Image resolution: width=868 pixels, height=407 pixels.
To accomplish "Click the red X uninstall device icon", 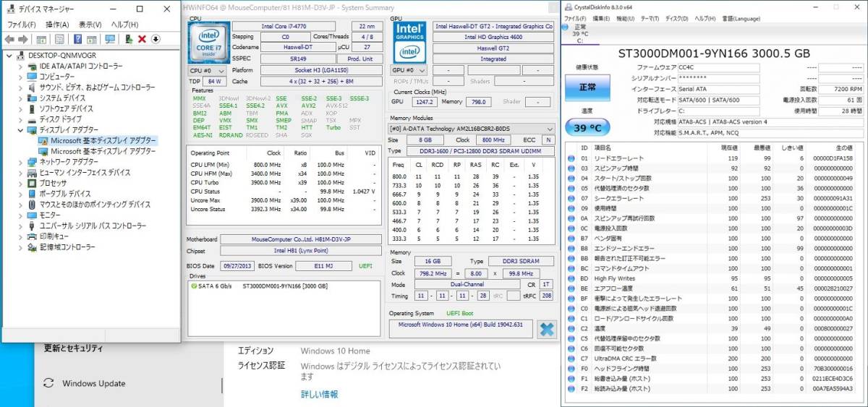I will pos(142,39).
